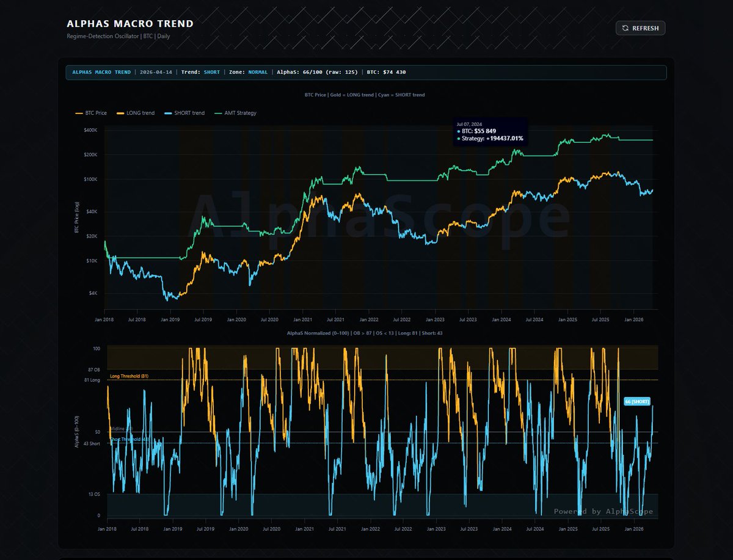The width and height of the screenshot is (733, 560).
Task: Click the green AMT Strategy legend line marker
Action: point(219,113)
